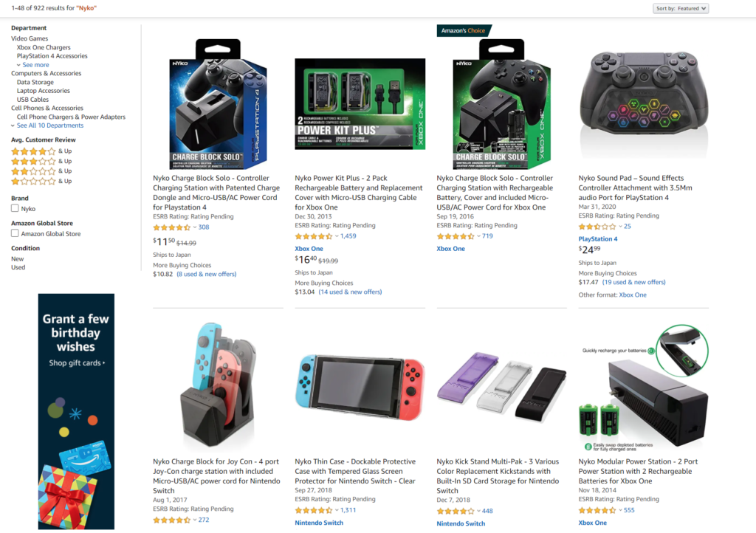Click star rating of Nyko Power Kit Plus
The height and width of the screenshot is (533, 756).
(314, 236)
